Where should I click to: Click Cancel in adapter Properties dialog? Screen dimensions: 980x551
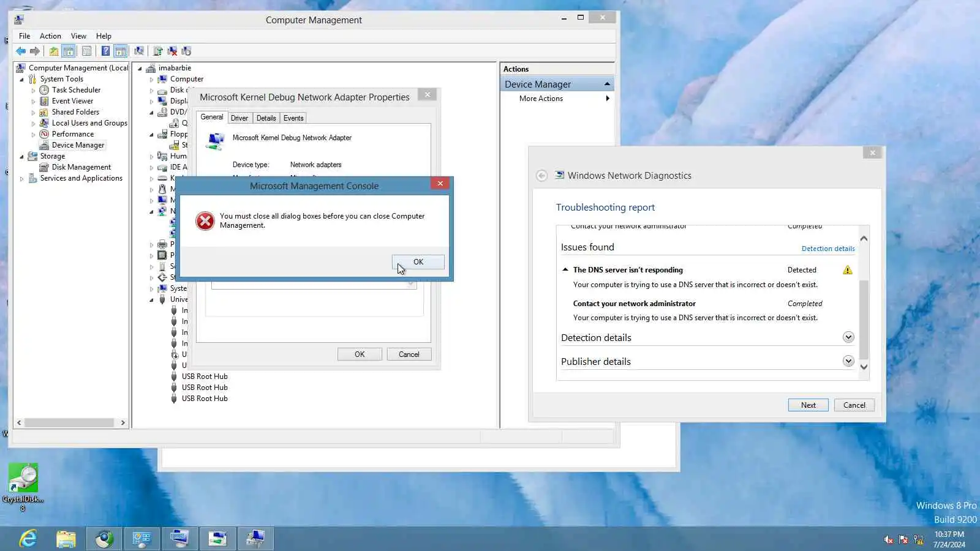(409, 354)
